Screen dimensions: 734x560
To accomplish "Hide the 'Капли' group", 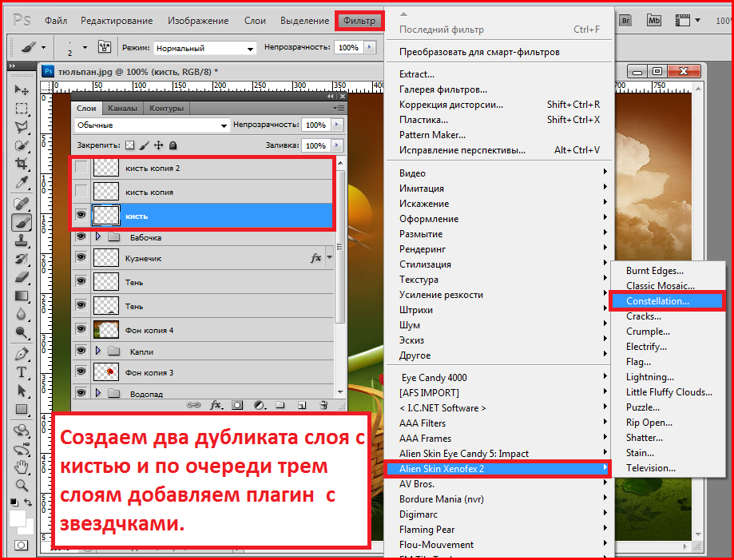I will (x=81, y=351).
